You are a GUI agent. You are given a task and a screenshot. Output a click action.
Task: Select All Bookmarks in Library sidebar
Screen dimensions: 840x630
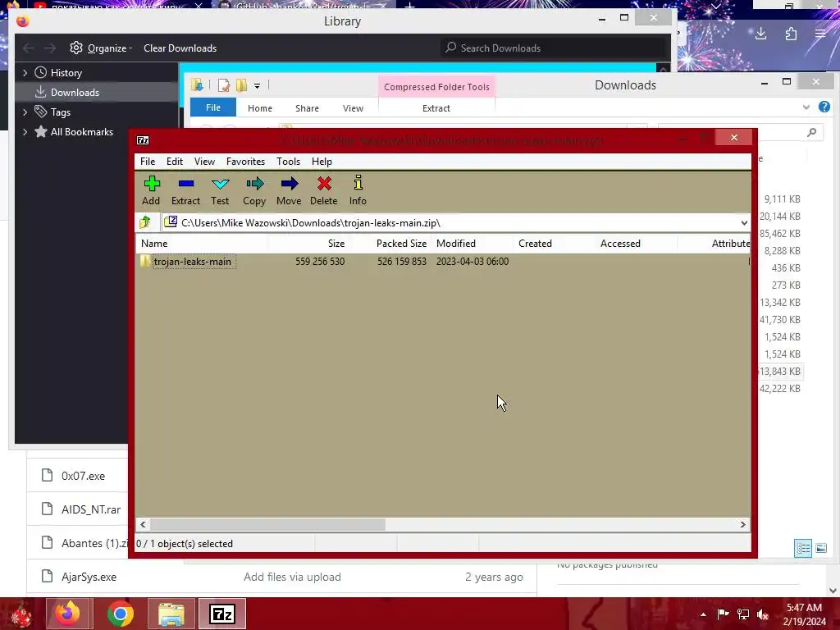pyautogui.click(x=81, y=132)
